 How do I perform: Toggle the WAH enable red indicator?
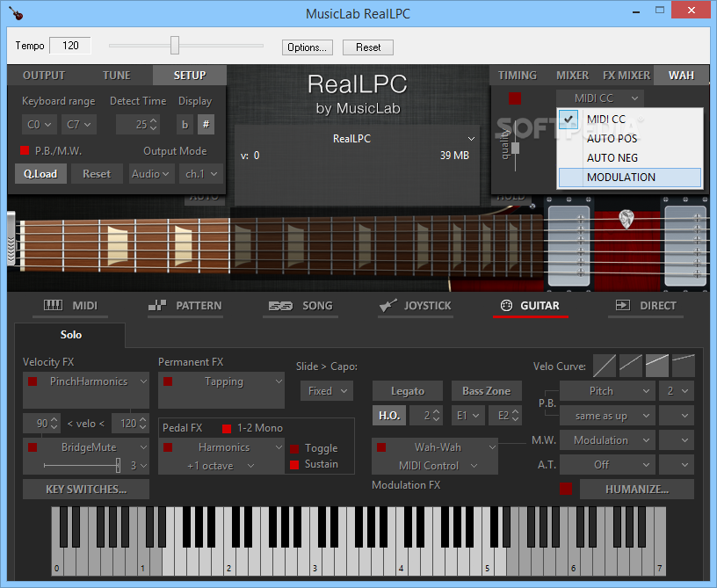[515, 98]
